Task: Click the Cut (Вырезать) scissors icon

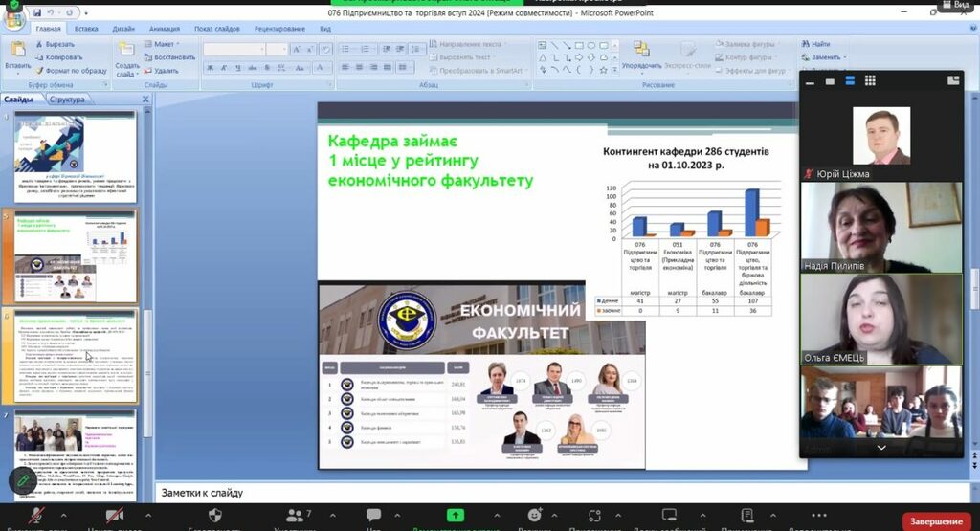Action: [40, 44]
